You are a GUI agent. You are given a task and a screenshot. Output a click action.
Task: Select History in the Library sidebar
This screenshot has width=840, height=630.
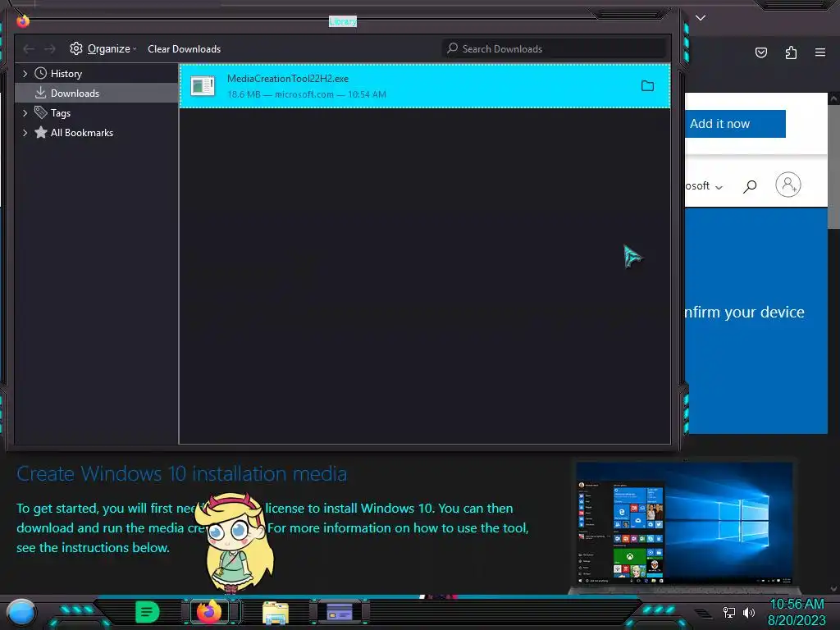tap(66, 73)
